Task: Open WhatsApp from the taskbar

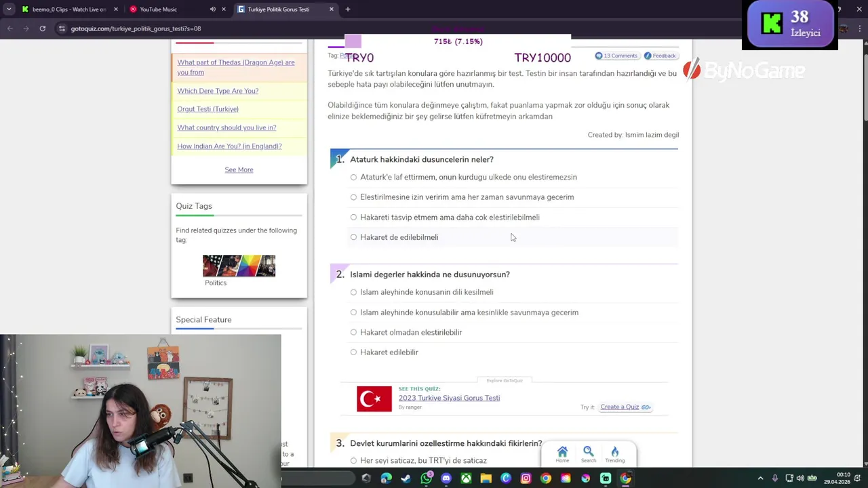Action: (x=426, y=479)
